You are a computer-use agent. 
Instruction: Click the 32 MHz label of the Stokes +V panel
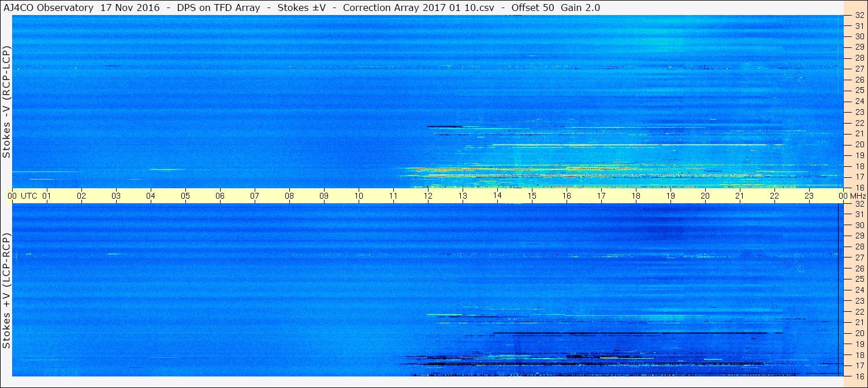point(859,204)
